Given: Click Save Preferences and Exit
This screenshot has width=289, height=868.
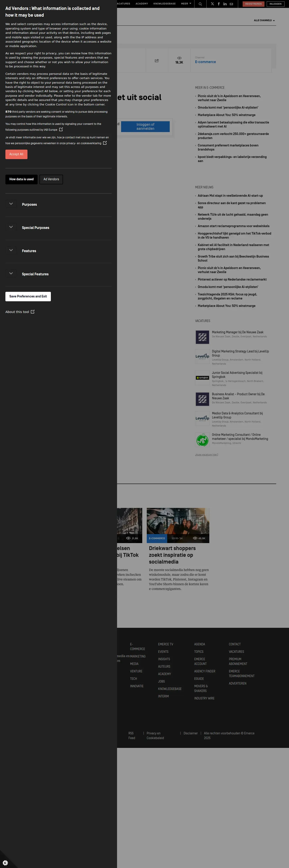Looking at the screenshot, I should point(28,297).
